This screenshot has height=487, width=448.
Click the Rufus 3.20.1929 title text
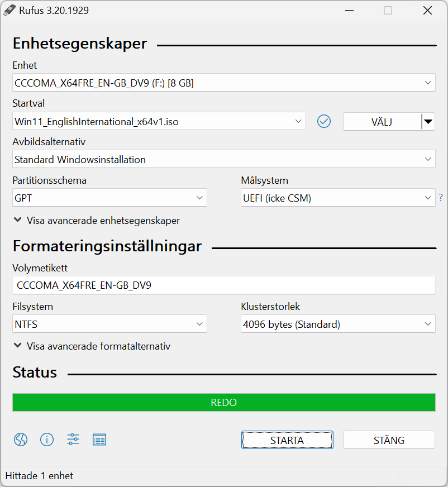[54, 11]
